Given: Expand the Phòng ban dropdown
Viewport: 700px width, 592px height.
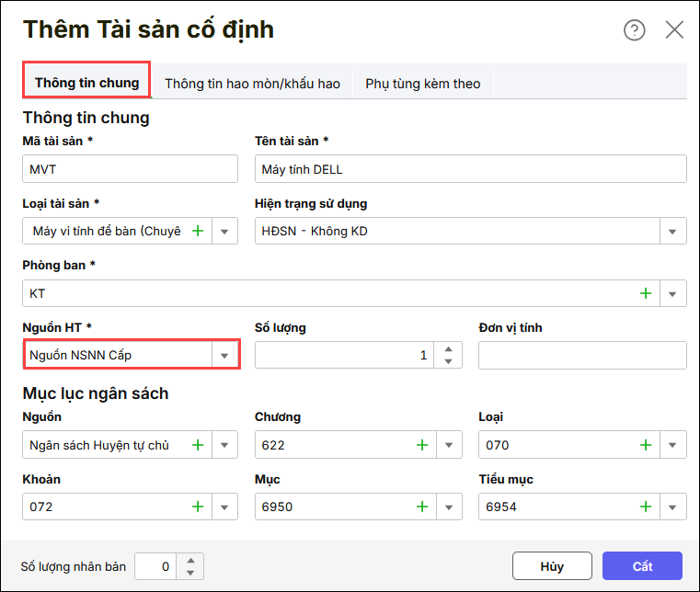Looking at the screenshot, I should pyautogui.click(x=672, y=293).
